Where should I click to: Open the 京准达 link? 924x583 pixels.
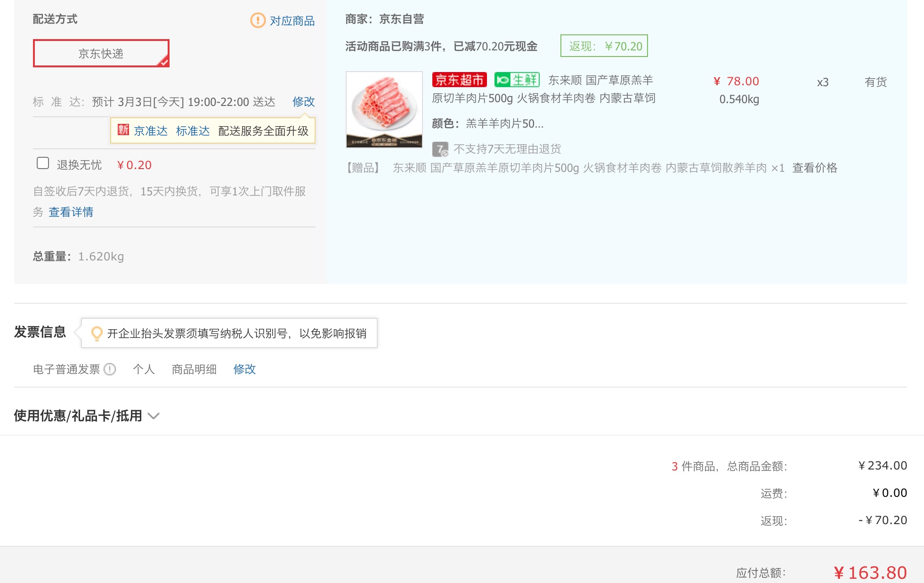click(151, 131)
